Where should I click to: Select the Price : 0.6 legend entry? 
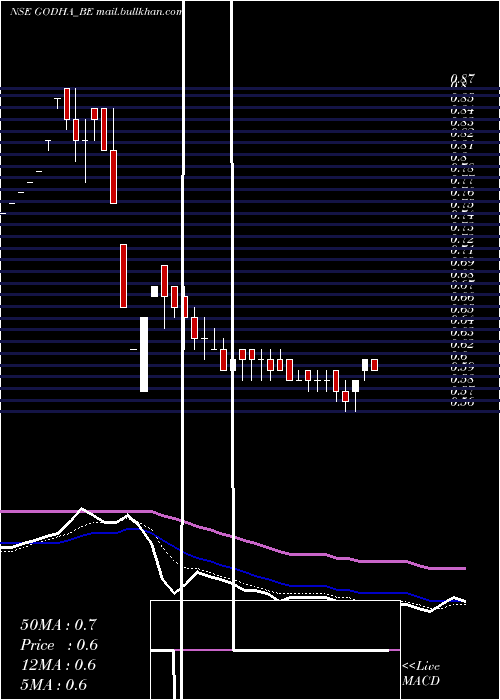(x=59, y=645)
